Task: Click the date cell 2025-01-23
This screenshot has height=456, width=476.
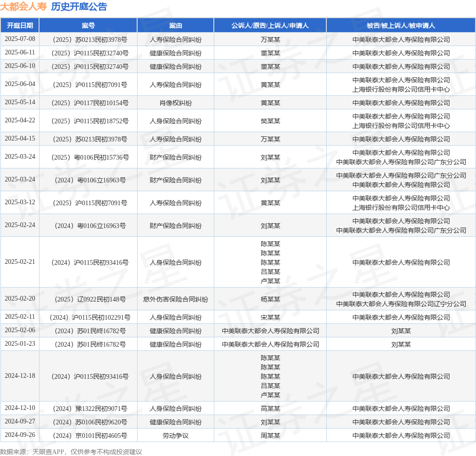Action: [x=20, y=344]
